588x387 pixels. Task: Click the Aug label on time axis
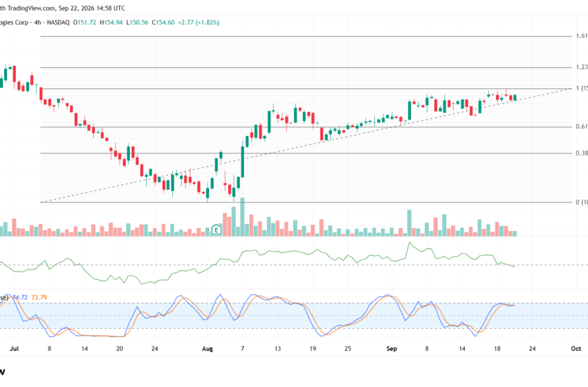click(x=208, y=349)
